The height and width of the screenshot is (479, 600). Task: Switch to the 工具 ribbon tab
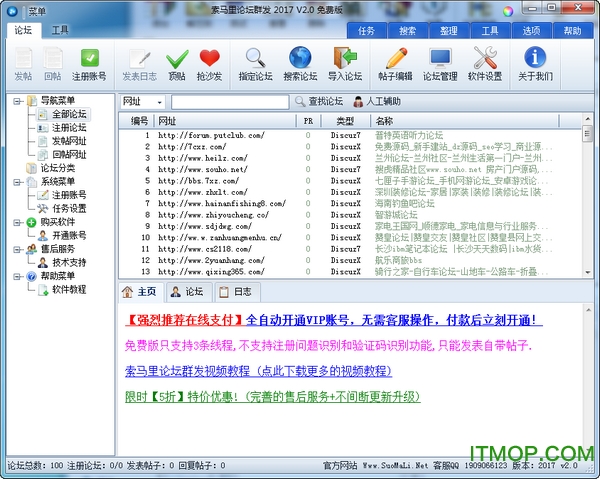pos(60,31)
